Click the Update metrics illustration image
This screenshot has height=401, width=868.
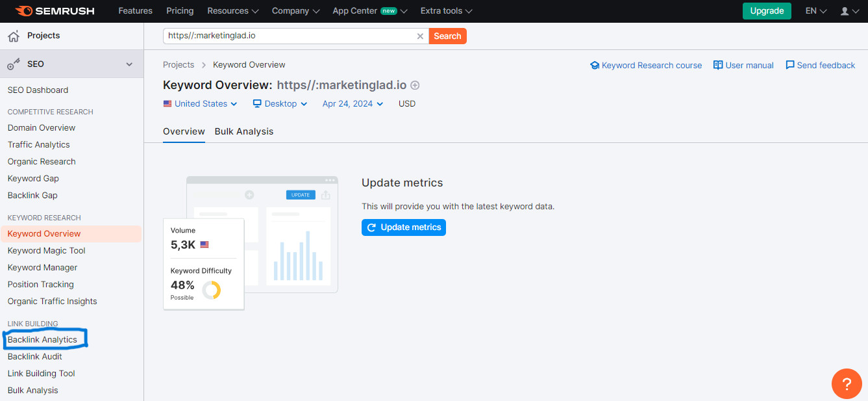tap(251, 242)
